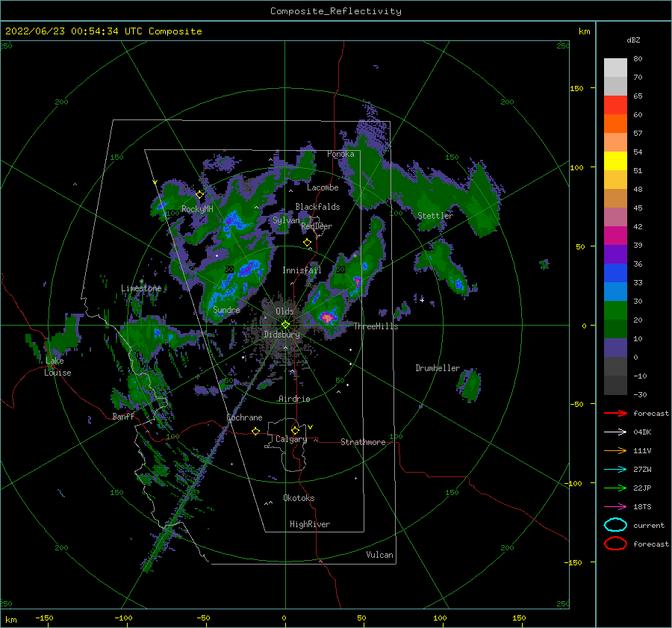This screenshot has width=672, height=628.
Task: Click the yellow V marker near Calgary
Action: (311, 427)
